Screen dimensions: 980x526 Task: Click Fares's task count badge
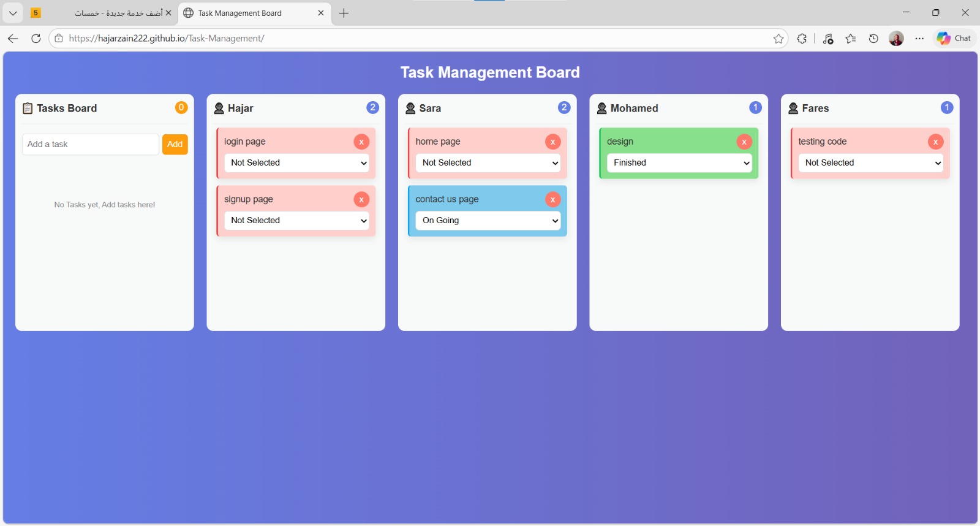pos(947,107)
